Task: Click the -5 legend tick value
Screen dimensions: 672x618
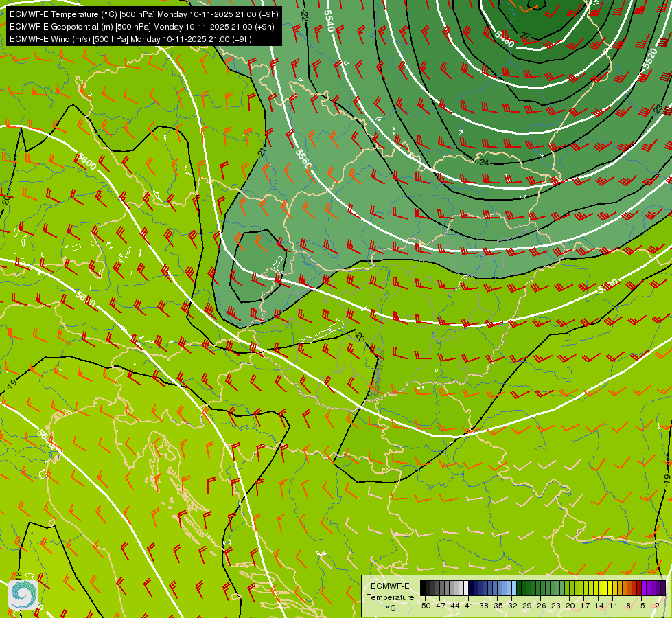Action: [641, 606]
